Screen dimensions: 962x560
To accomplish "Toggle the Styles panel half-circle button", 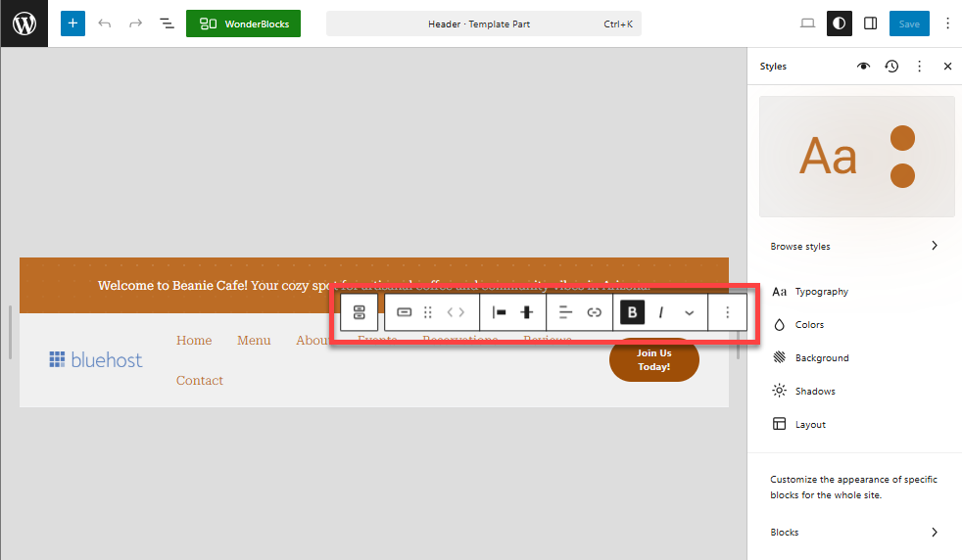I will coord(840,23).
